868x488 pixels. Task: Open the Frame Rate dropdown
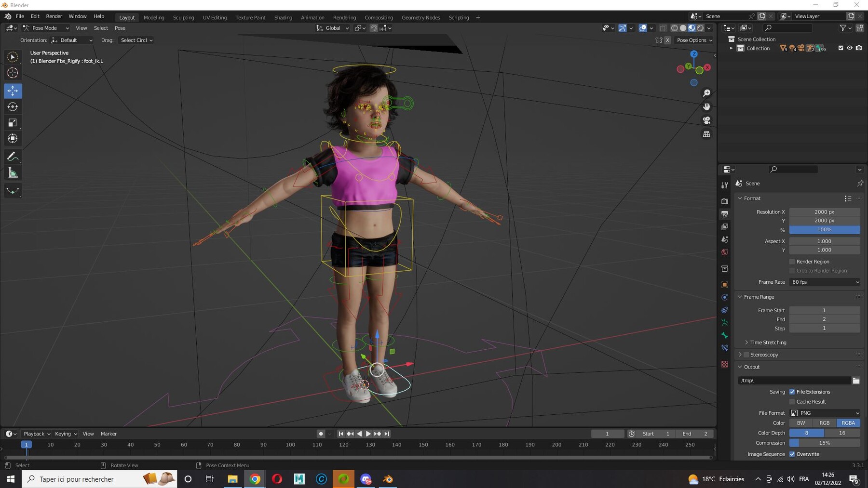tap(825, 282)
